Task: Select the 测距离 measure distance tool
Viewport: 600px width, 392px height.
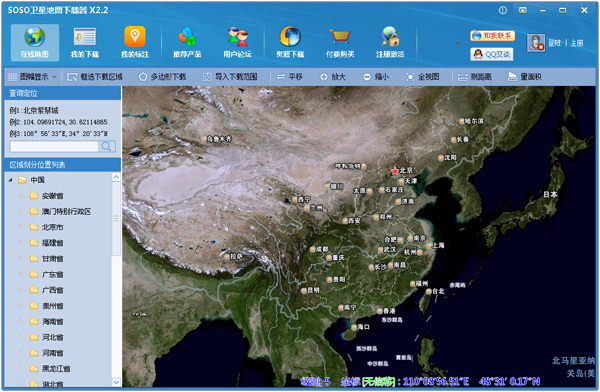Action: click(x=474, y=77)
